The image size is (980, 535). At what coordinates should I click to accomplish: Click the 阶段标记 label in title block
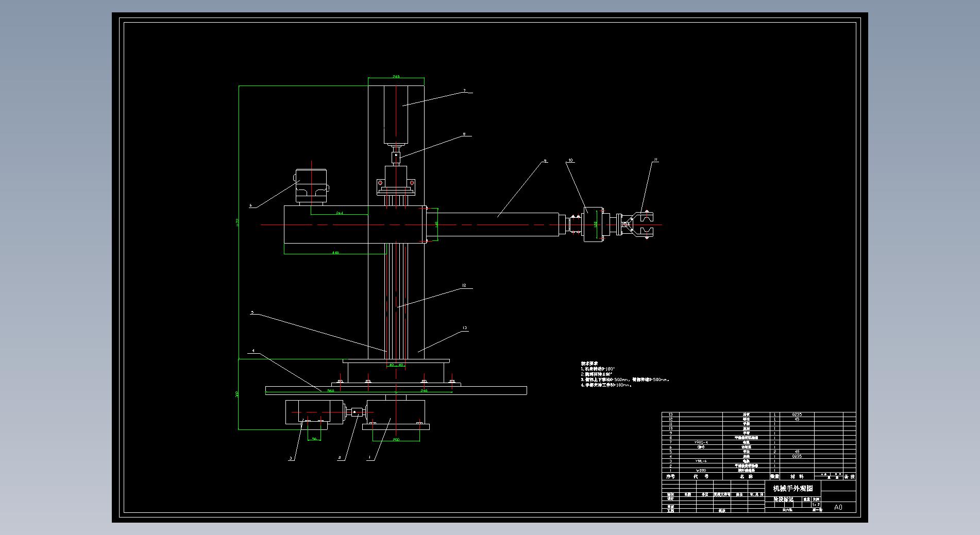click(x=783, y=499)
